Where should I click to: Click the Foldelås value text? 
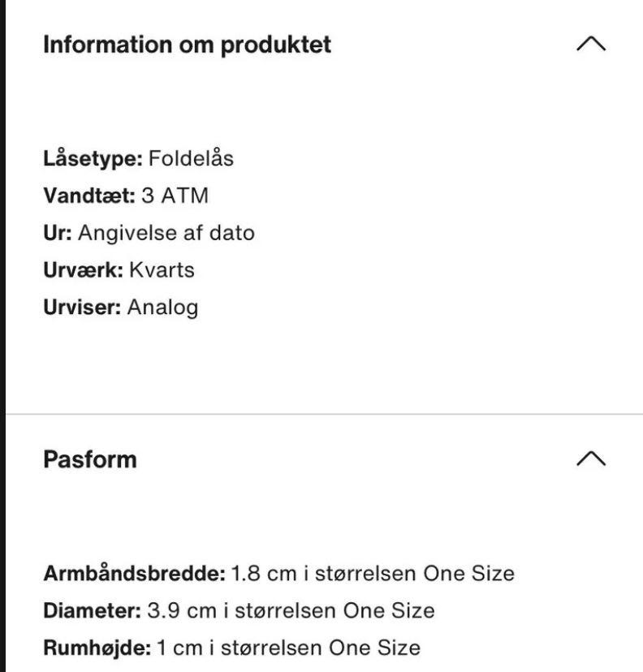[191, 158]
